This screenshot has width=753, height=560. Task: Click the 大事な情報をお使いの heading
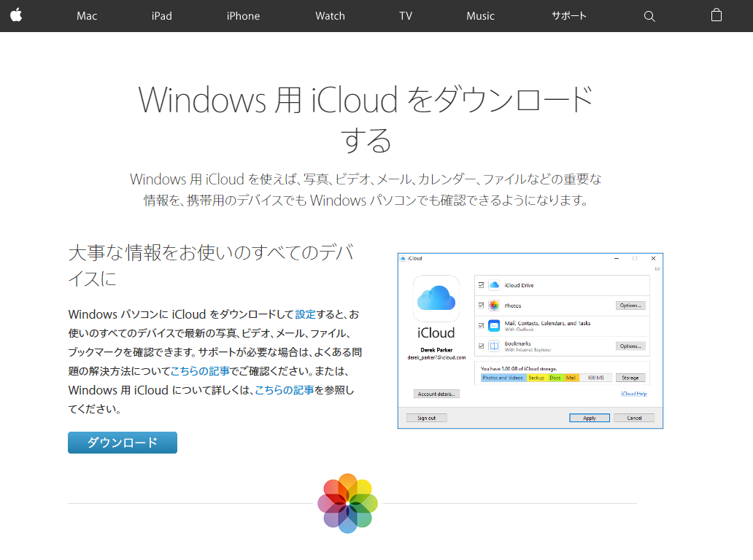coord(211,266)
